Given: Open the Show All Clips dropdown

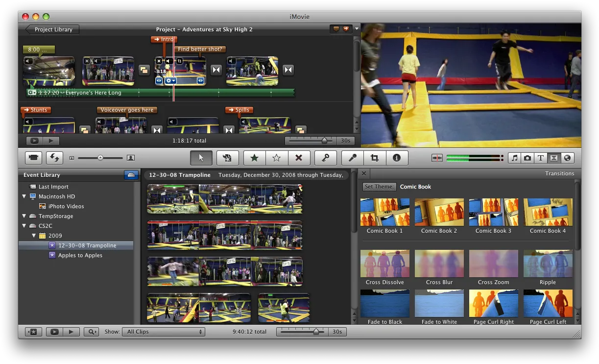Looking at the screenshot, I should pyautogui.click(x=164, y=332).
